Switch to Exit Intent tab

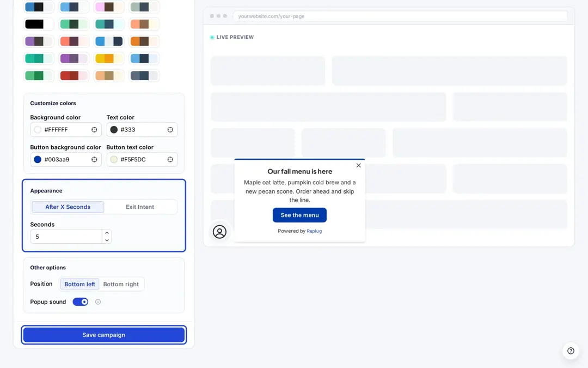point(140,207)
